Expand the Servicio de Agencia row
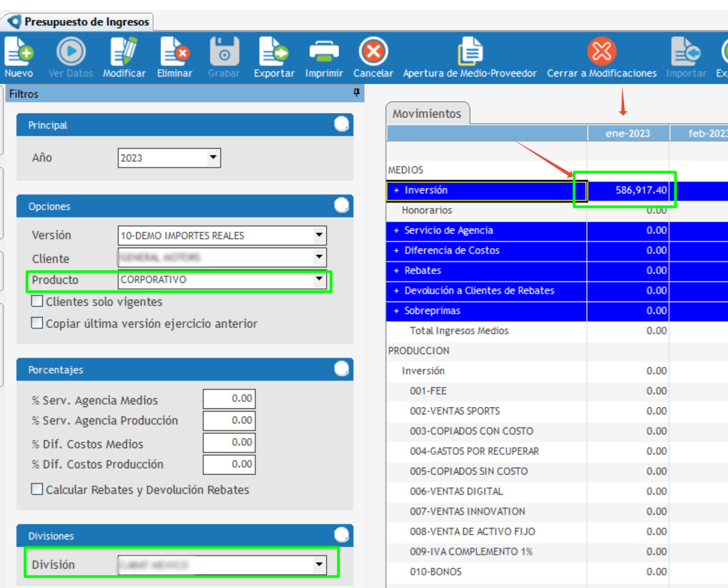728x588 pixels. 396,231
